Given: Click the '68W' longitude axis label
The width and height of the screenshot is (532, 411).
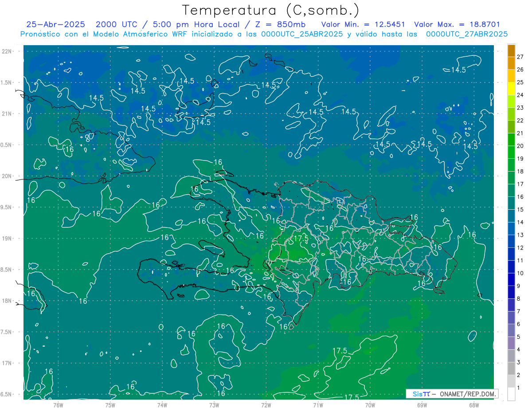Looking at the screenshot, I should [474, 405].
